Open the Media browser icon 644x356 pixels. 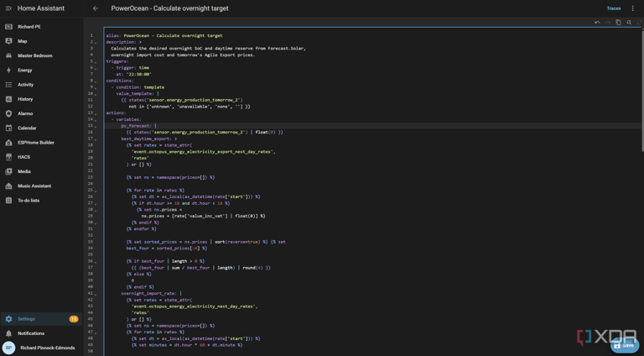[x=8, y=171]
